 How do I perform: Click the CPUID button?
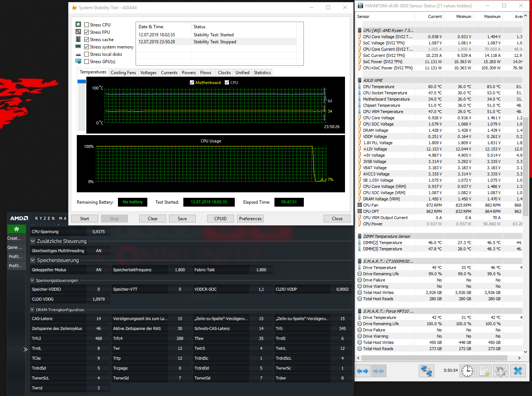[220, 219]
